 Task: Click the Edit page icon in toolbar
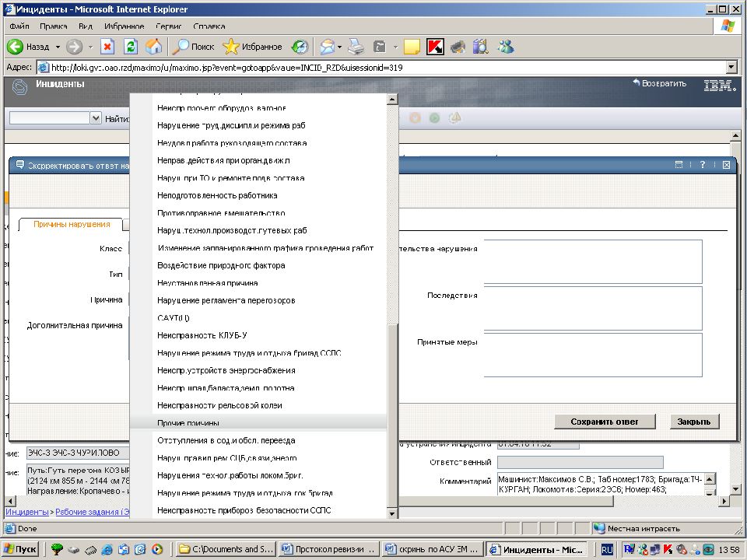coord(380,47)
